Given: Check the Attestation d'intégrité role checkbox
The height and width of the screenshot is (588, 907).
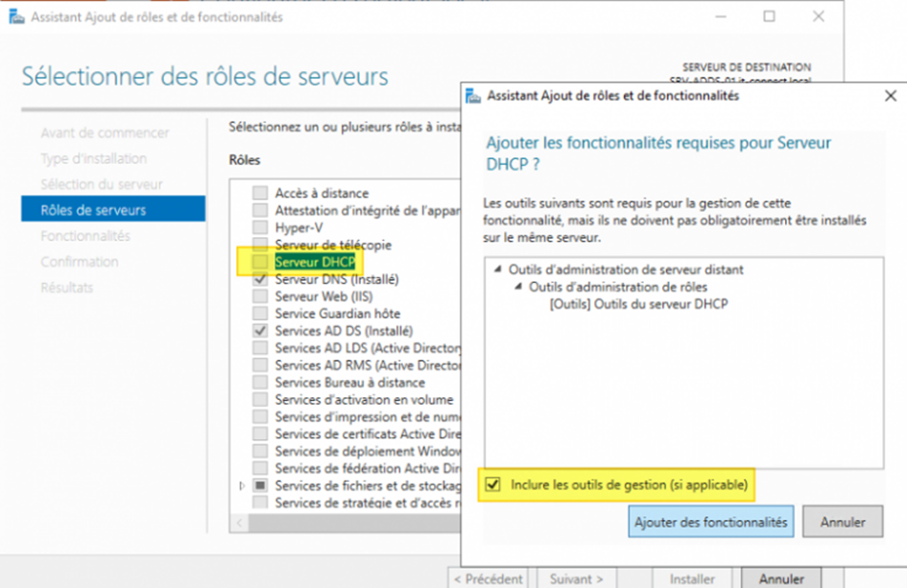Looking at the screenshot, I should pyautogui.click(x=260, y=210).
